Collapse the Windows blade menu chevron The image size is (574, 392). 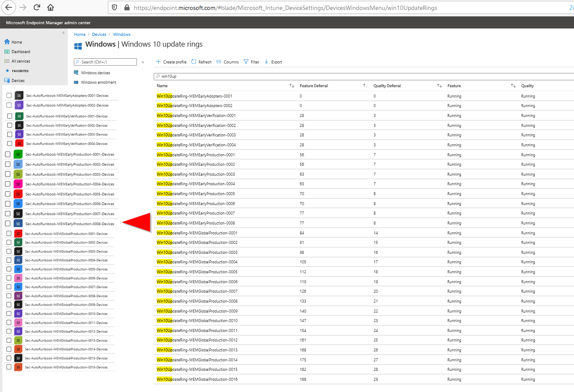click(143, 62)
